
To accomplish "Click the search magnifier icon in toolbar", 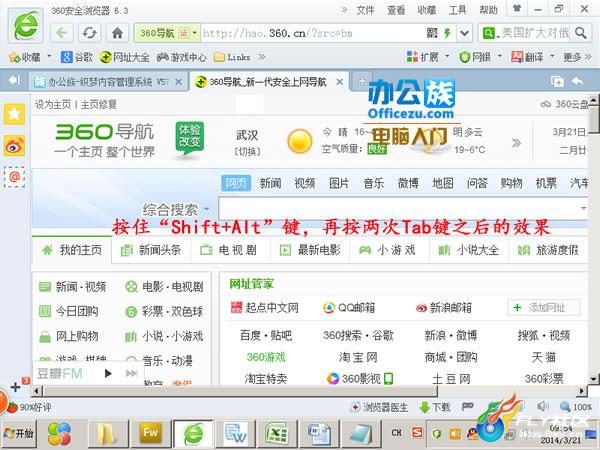I will point(580,33).
